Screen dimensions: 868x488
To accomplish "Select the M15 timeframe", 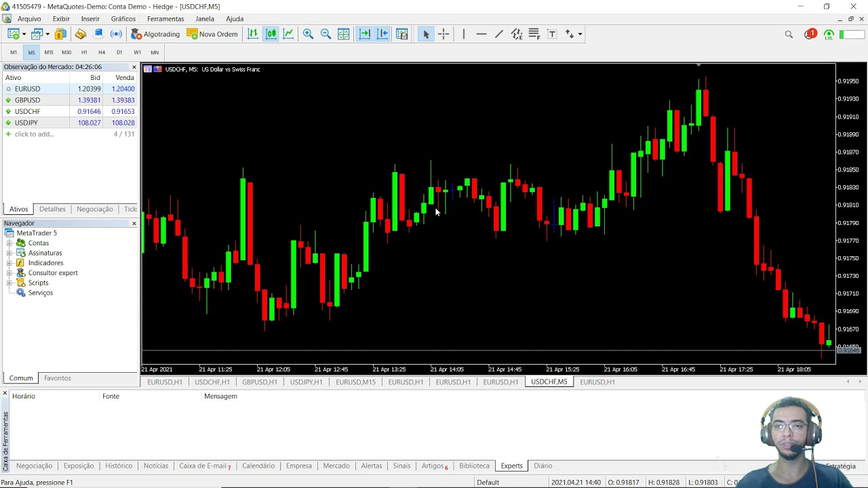I will tap(49, 52).
